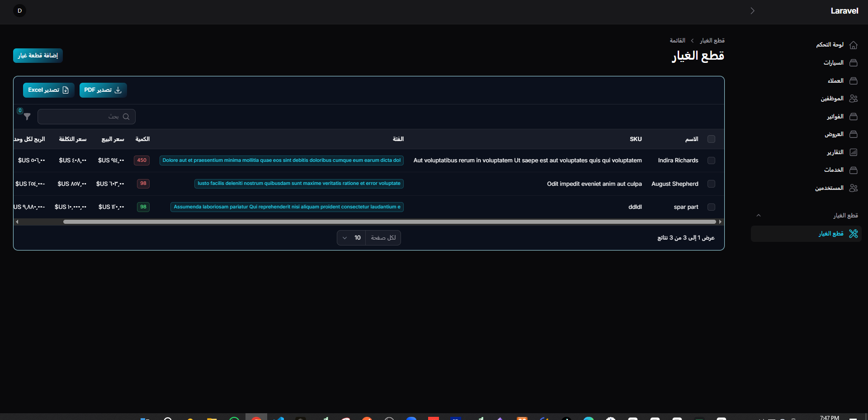Sort the table by the الكمية column
Viewport: 868px width, 420px height.
(x=142, y=139)
